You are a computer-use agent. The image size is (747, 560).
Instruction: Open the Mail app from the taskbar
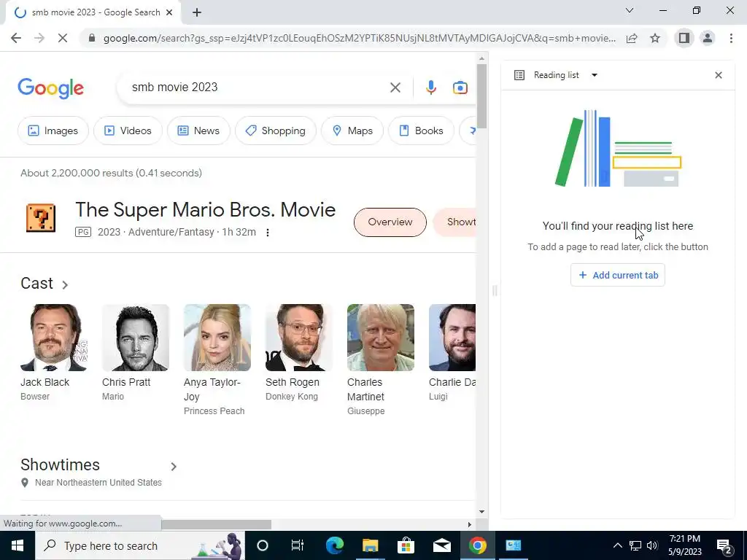coord(441,545)
